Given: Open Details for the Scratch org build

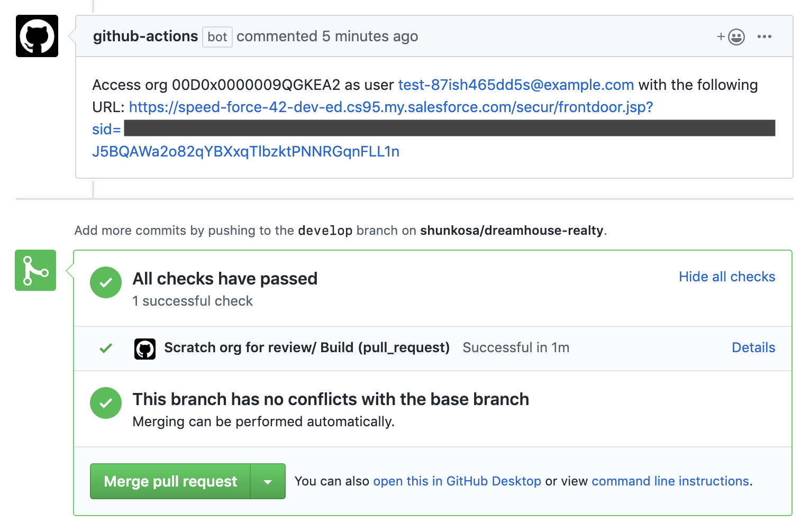Looking at the screenshot, I should click(x=753, y=347).
